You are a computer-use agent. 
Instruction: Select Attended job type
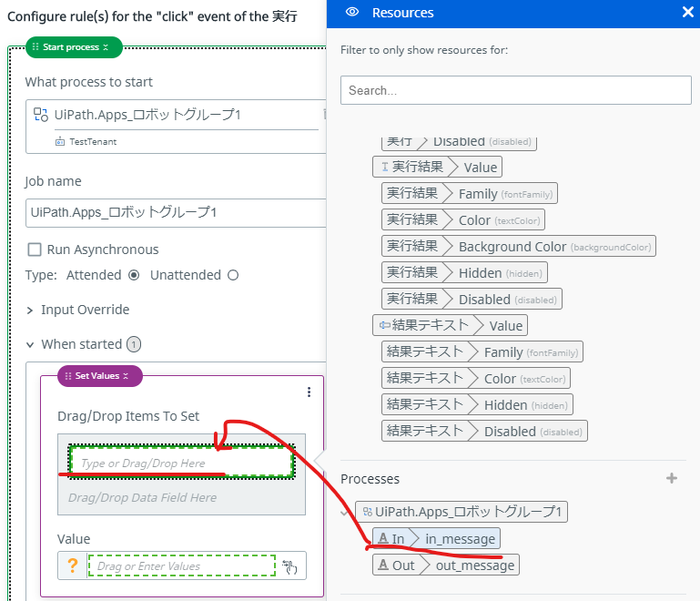point(134,275)
